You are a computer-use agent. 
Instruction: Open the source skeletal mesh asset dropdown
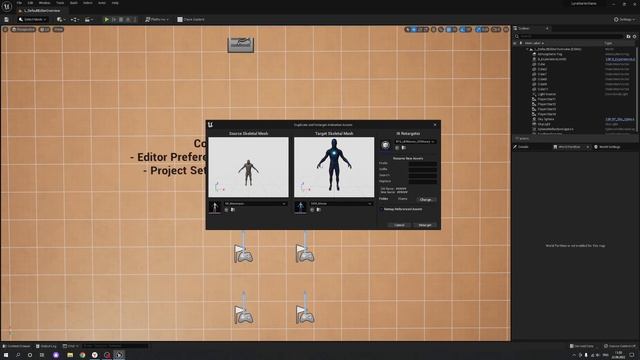[255, 203]
